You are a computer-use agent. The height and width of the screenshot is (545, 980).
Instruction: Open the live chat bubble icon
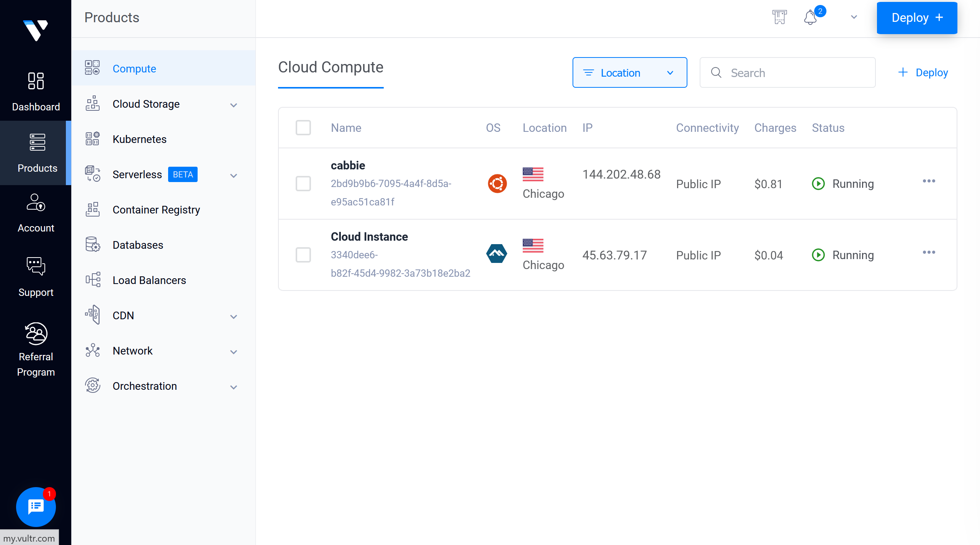click(x=36, y=507)
